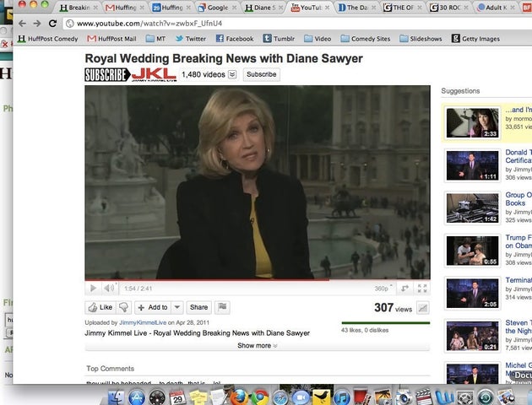Switch to the Diane S tab

[263, 7]
